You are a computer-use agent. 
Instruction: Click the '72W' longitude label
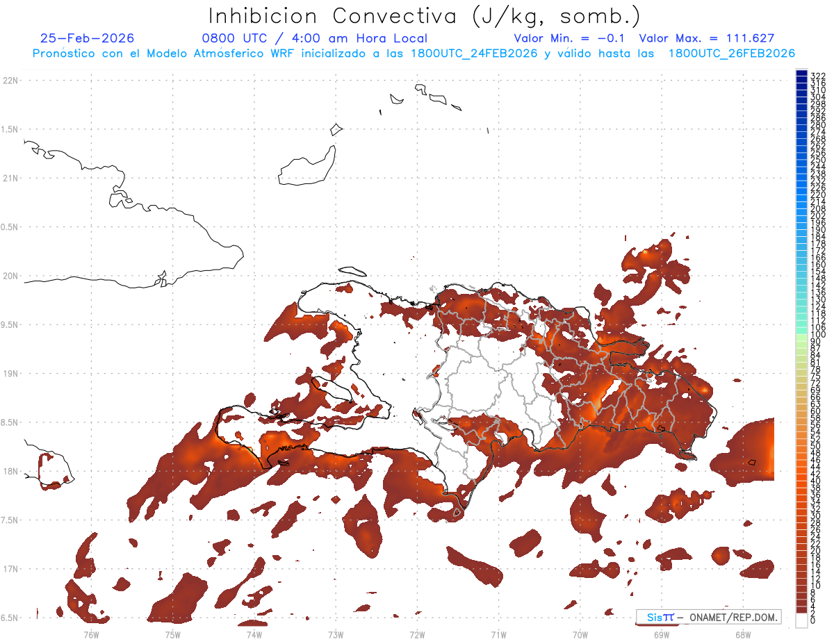tap(417, 634)
